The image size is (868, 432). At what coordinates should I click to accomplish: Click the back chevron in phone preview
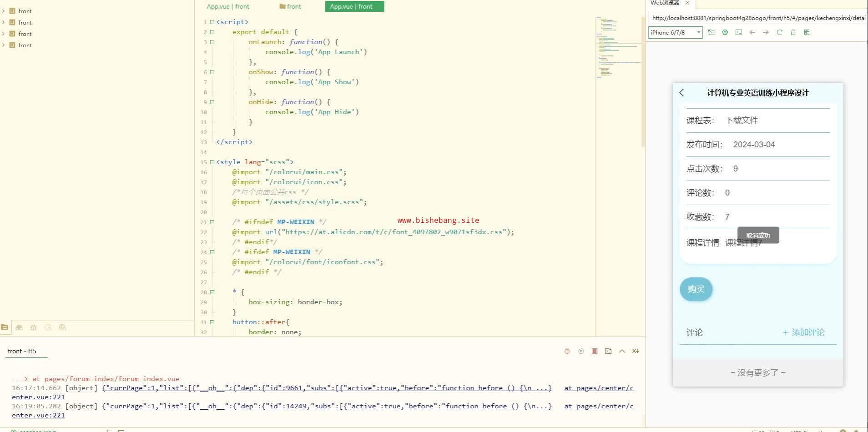pyautogui.click(x=681, y=93)
